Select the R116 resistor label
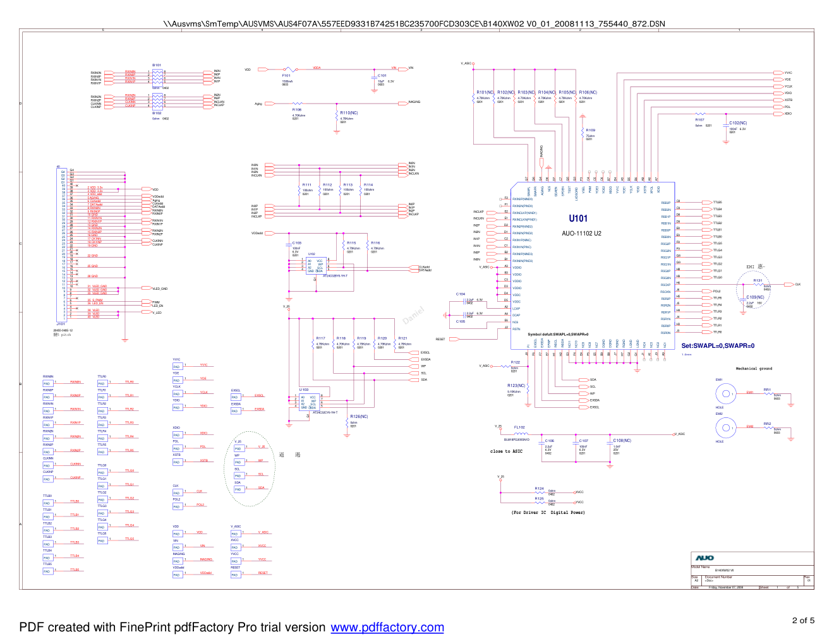Viewport: 834px width, 644px height. (x=375, y=243)
